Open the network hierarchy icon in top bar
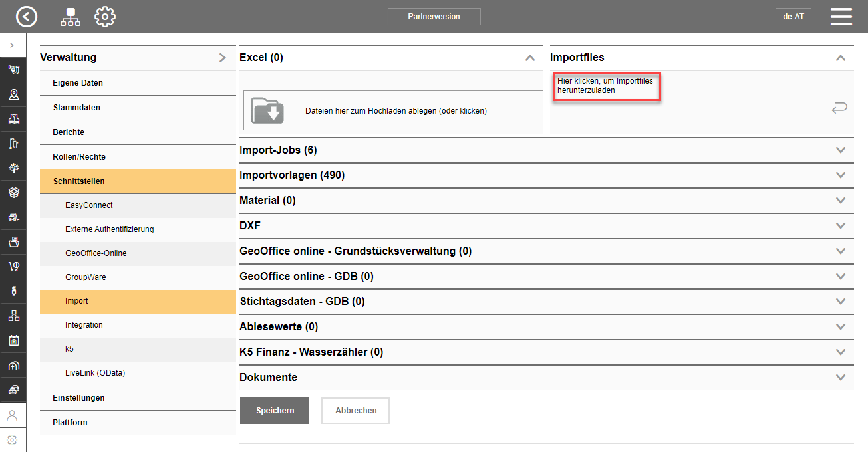The image size is (868, 452). (71, 17)
